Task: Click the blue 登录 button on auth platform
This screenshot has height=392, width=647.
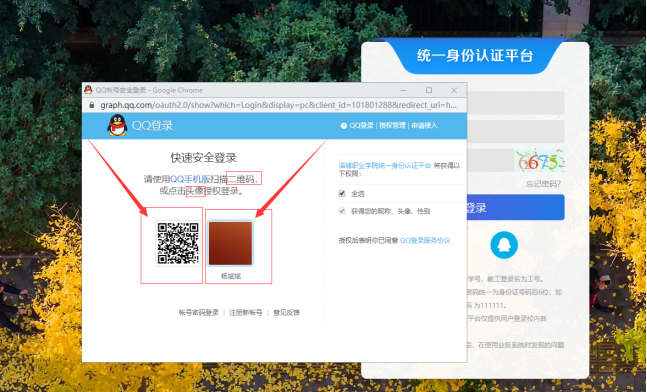Action: (x=515, y=207)
